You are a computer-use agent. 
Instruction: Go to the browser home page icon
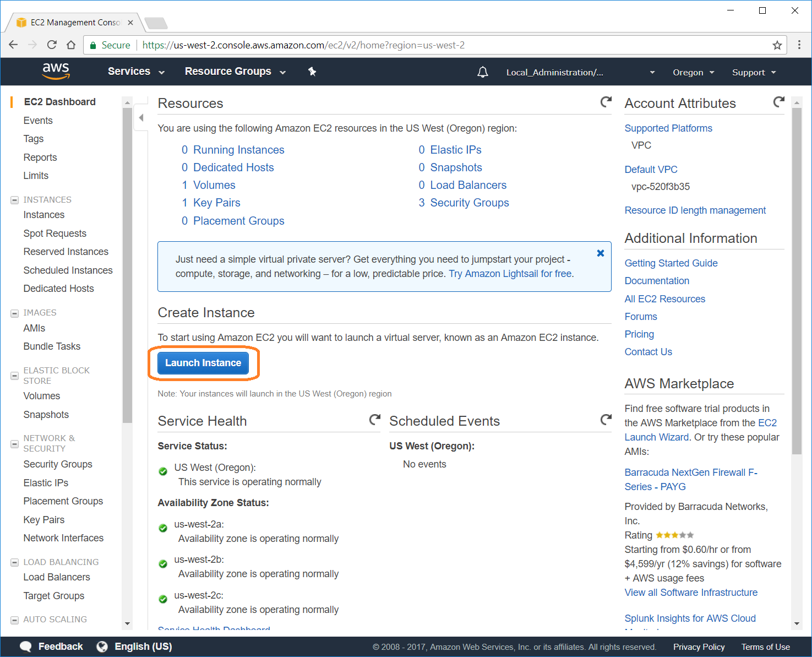pyautogui.click(x=71, y=45)
